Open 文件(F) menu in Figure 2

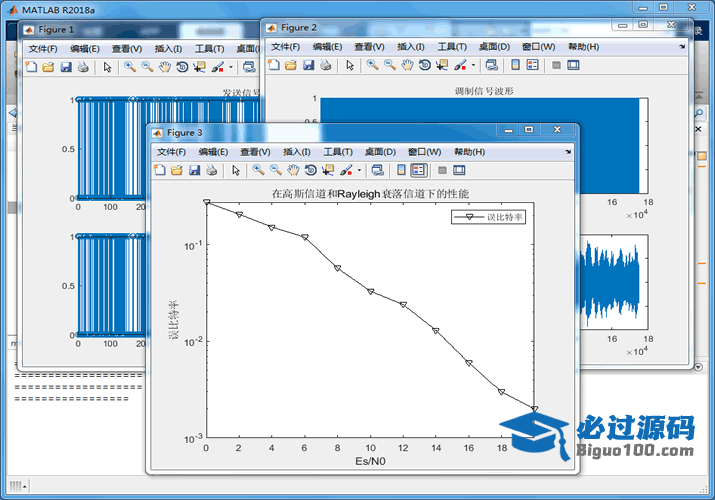(x=285, y=46)
